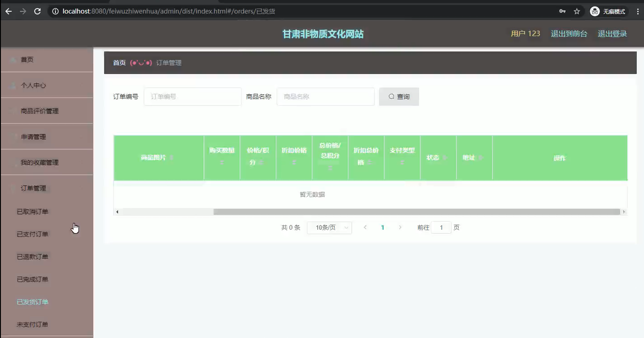
Task: Click 退出登录 to log out
Action: pyautogui.click(x=612, y=34)
